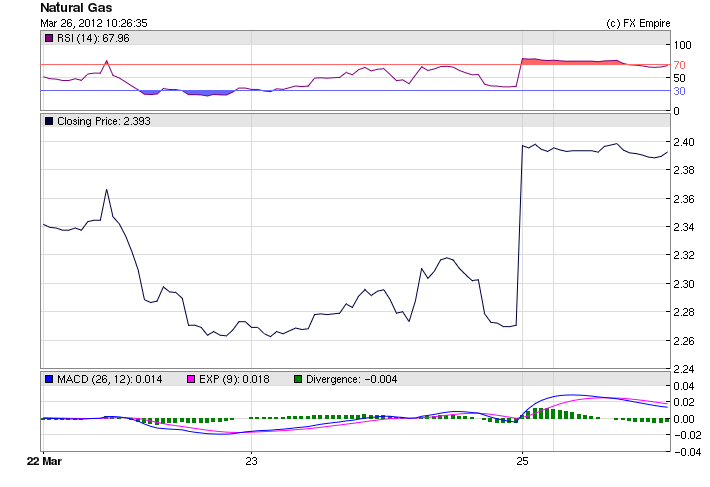Click the '2.30' price axis value
710x487 pixels.
pyautogui.click(x=684, y=284)
